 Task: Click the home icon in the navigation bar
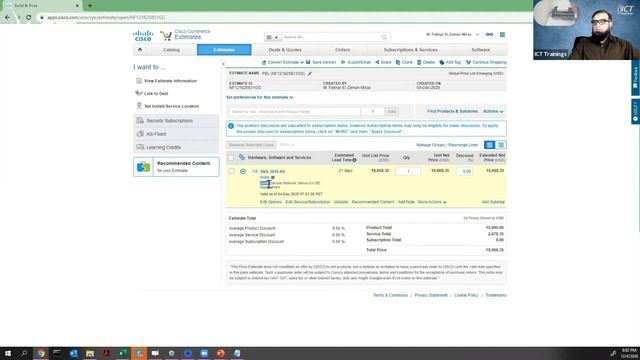click(x=140, y=50)
